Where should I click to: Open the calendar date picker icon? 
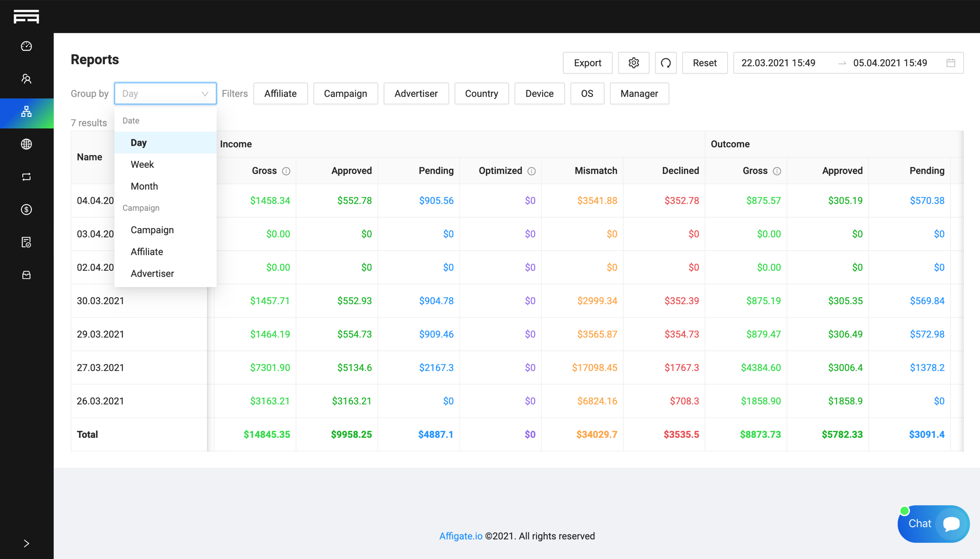[x=950, y=63]
